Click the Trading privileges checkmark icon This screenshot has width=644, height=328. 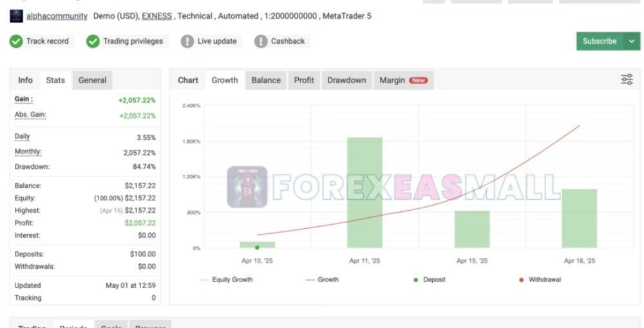(93, 41)
